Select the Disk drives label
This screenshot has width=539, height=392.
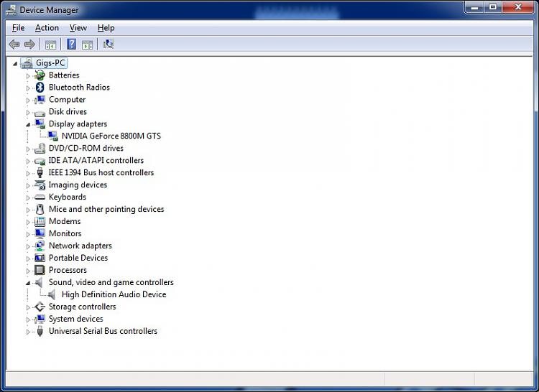68,111
